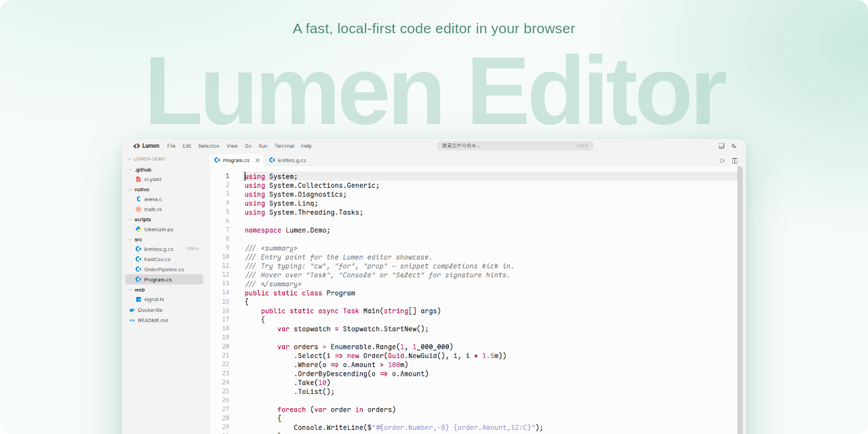Click the Entities.g.cs sidebar file icon
The image size is (868, 434).
coord(138,249)
